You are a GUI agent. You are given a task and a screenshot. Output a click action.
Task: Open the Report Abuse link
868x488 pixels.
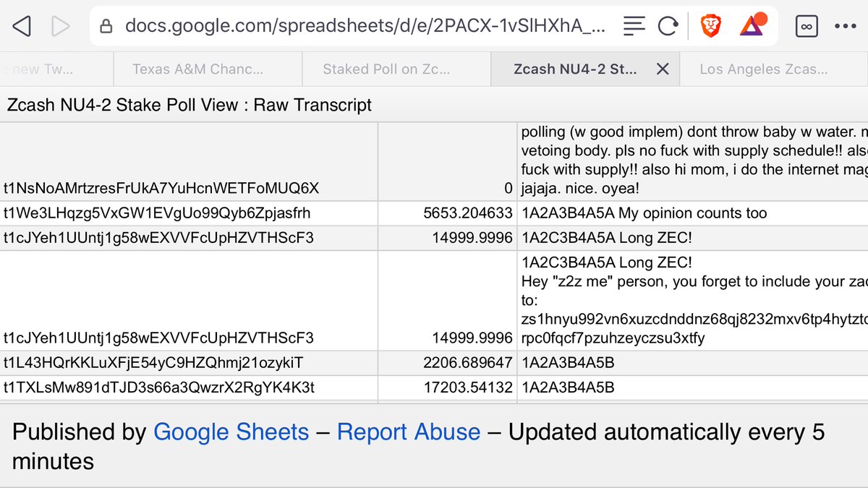409,432
